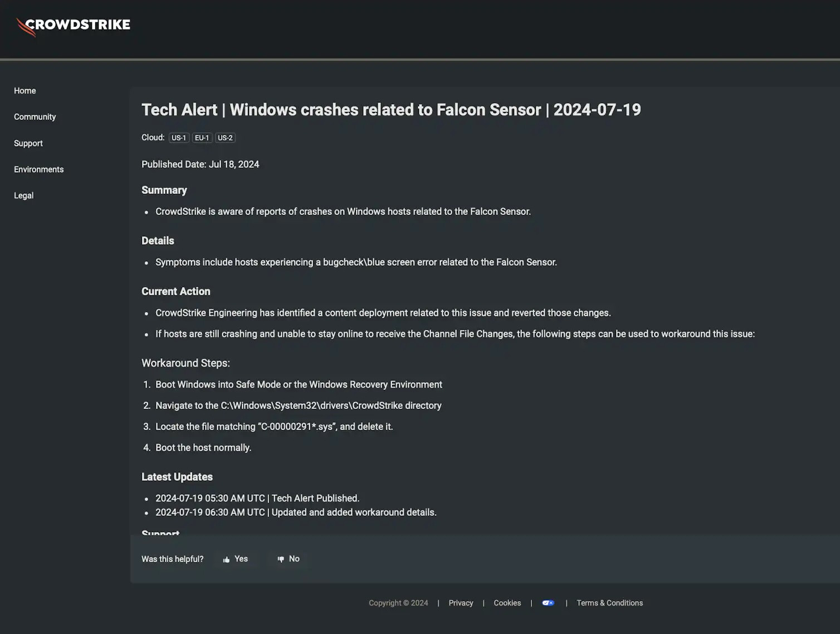Click the Workaround Steps heading
The width and height of the screenshot is (840, 634).
[x=185, y=363]
